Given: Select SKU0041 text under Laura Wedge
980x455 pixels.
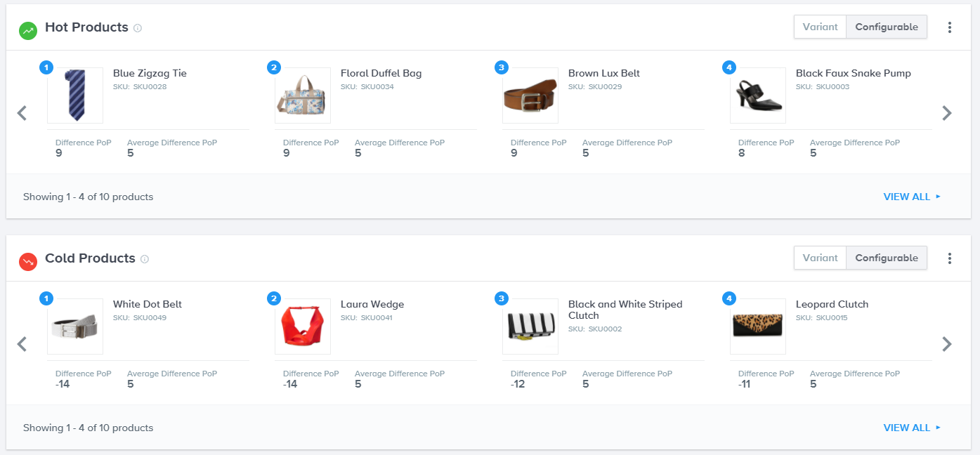Looking at the screenshot, I should pyautogui.click(x=377, y=318).
